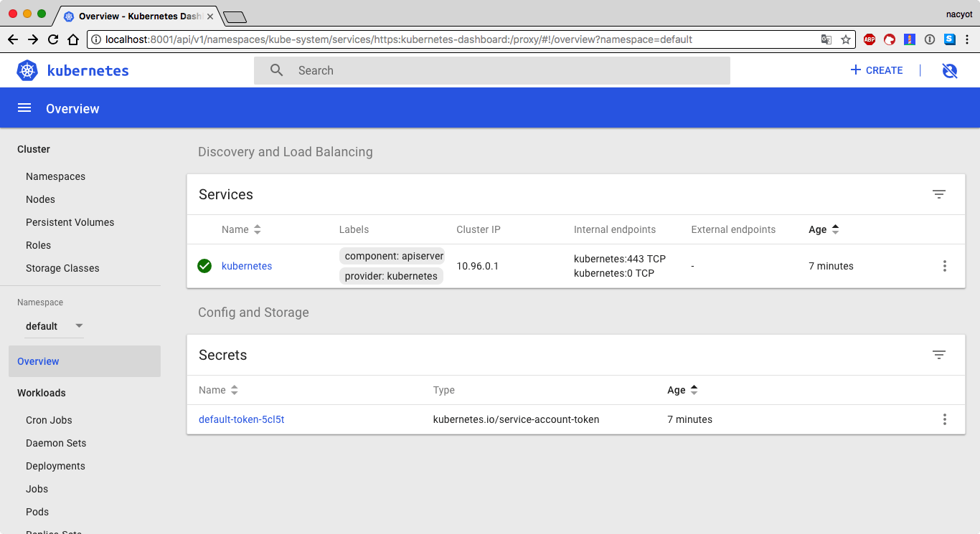Screen dimensions: 980x534
Task: Bookmark this page with the star icon
Action: 846,39
